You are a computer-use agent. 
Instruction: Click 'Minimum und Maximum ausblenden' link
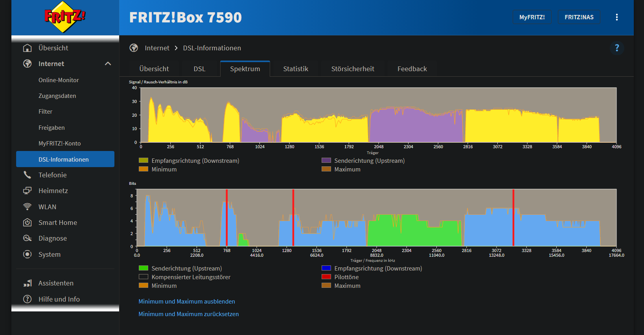187,302
